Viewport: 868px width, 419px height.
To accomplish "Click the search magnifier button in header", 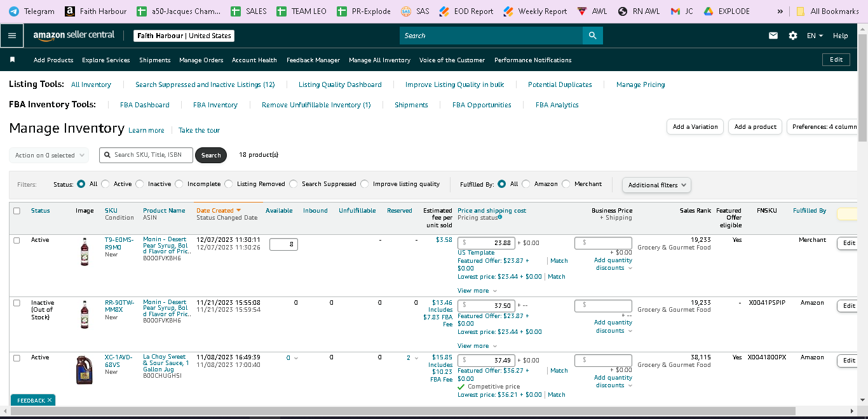I will point(592,36).
